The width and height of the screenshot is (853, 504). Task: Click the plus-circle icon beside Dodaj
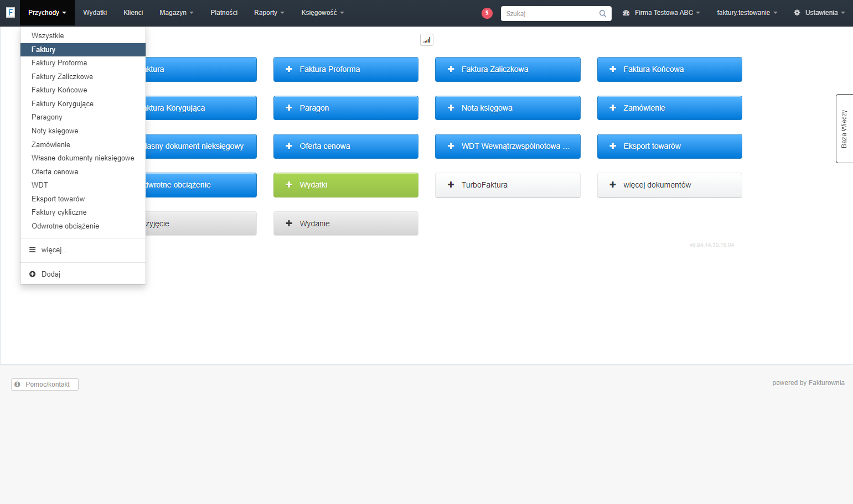point(33,274)
